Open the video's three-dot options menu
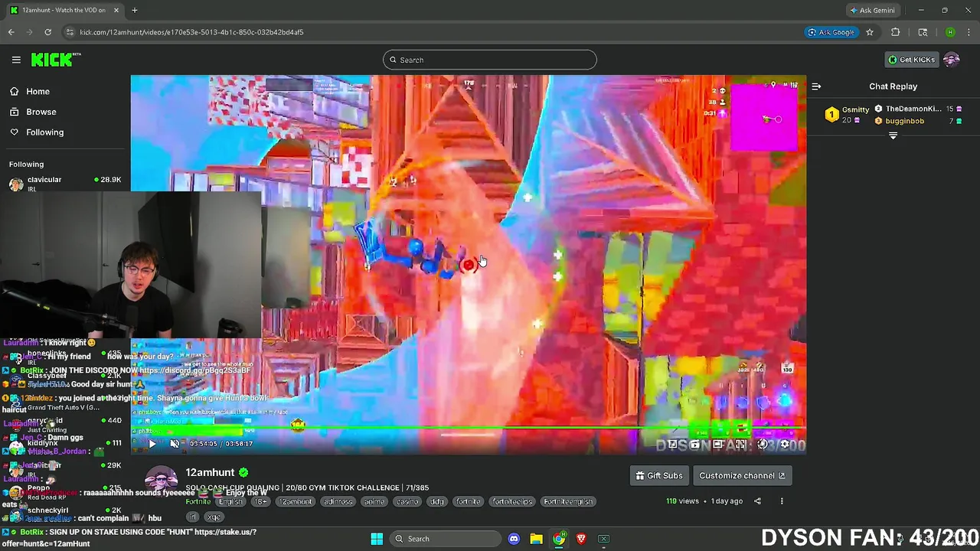The width and height of the screenshot is (980, 551). pyautogui.click(x=782, y=501)
